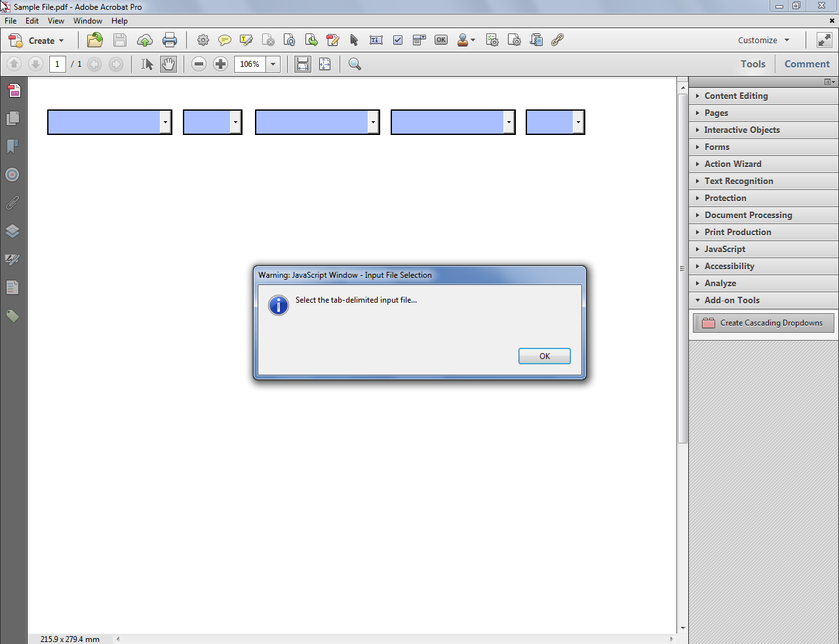This screenshot has height=644, width=839.
Task: Open the View menu
Action: 56,20
